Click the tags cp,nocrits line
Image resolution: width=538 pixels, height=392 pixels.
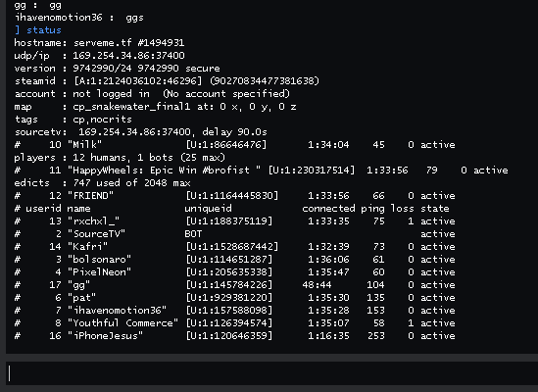pyautogui.click(x=73, y=120)
